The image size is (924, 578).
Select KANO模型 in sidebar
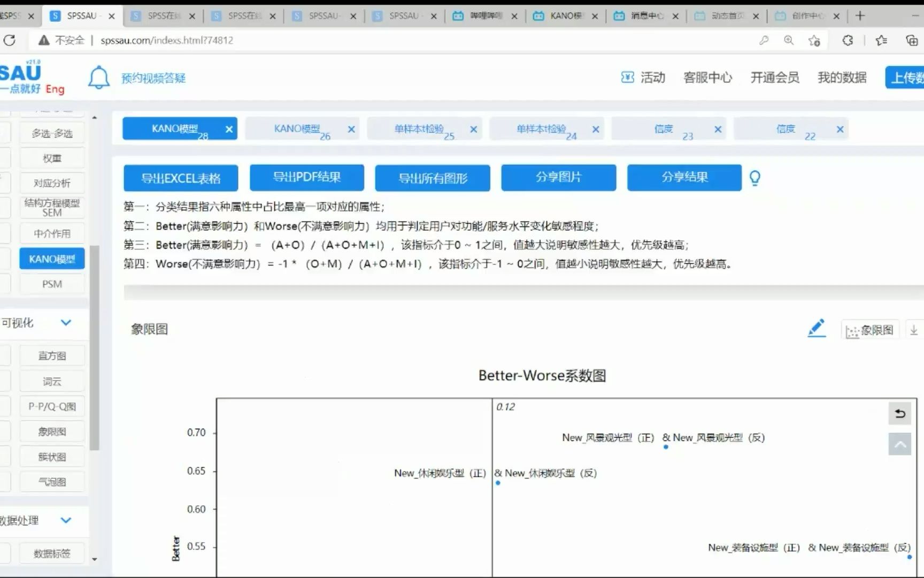(x=52, y=259)
